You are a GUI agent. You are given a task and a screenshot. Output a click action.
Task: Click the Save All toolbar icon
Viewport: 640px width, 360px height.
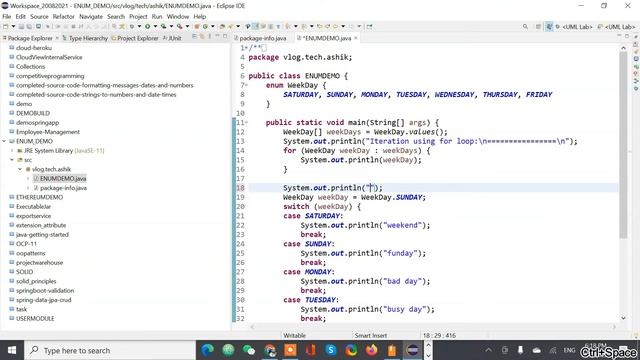pos(29,27)
